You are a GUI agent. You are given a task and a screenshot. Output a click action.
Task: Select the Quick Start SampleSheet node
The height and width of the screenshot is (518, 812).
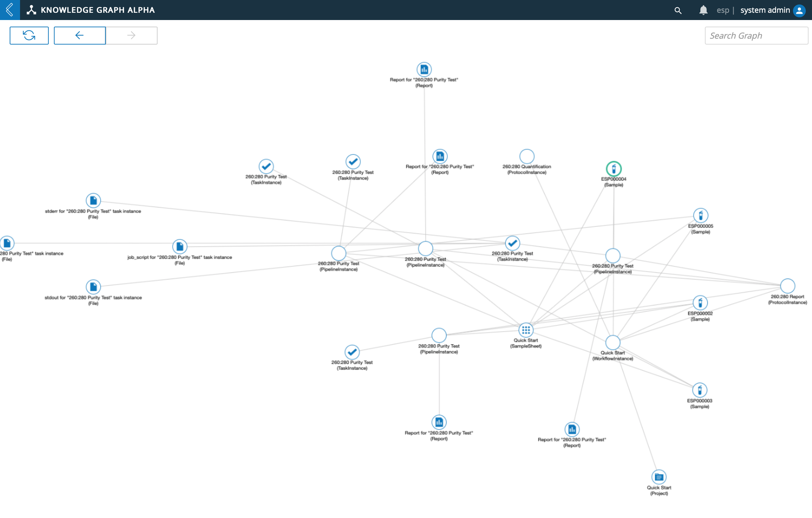pyautogui.click(x=526, y=330)
